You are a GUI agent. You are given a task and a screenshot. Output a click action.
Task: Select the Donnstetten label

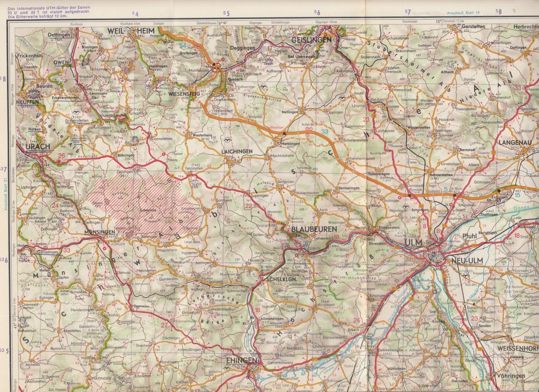point(162,139)
